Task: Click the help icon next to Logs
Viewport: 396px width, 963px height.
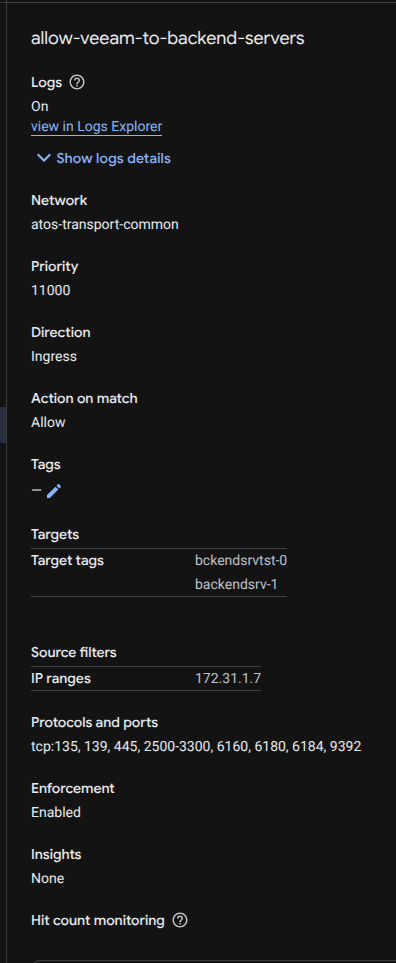Action: (77, 82)
